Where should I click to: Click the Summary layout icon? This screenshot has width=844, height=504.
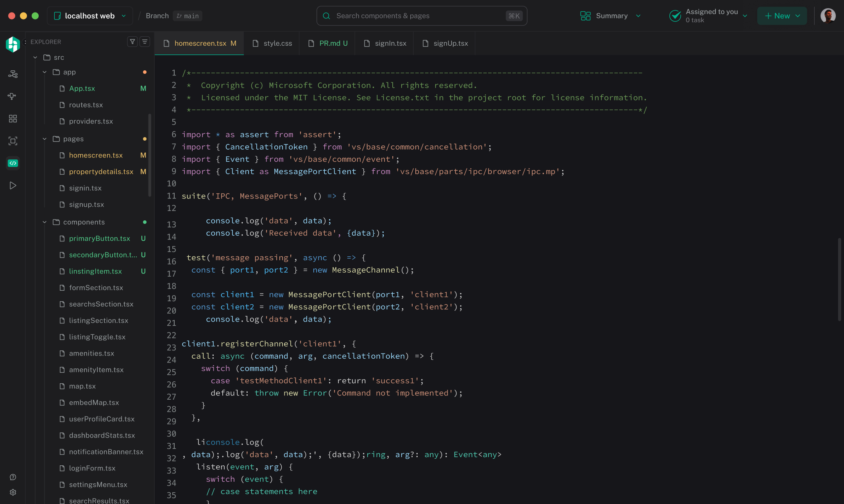click(x=585, y=16)
